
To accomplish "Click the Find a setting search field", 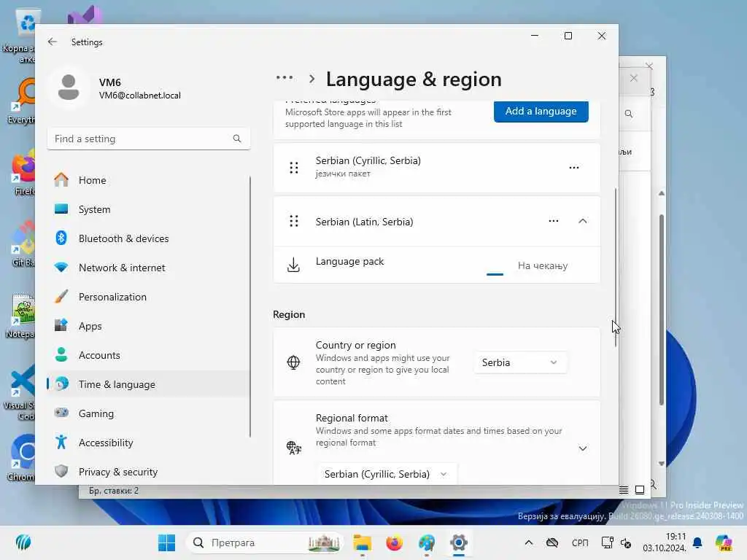I will point(149,139).
